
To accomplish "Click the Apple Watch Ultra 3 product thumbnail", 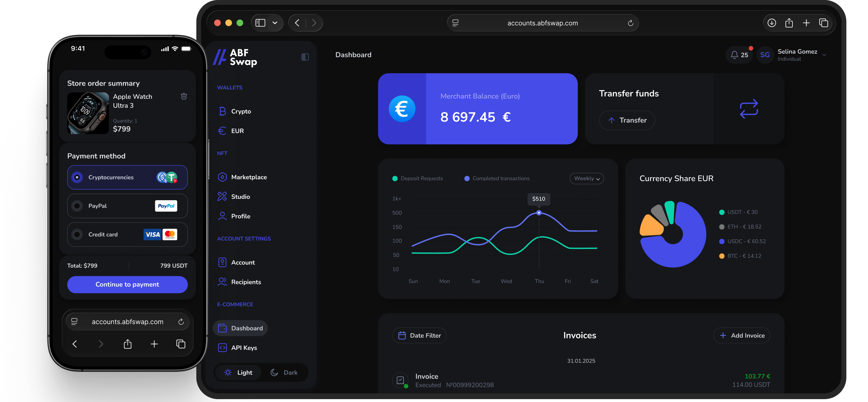I will coord(88,113).
